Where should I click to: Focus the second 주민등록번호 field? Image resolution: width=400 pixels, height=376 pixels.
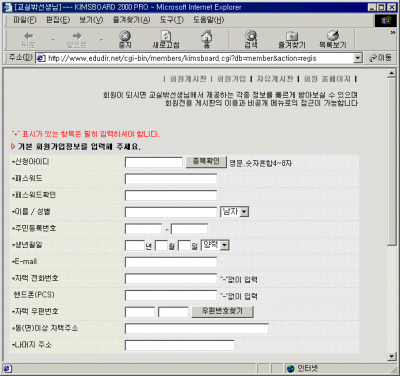(189, 229)
